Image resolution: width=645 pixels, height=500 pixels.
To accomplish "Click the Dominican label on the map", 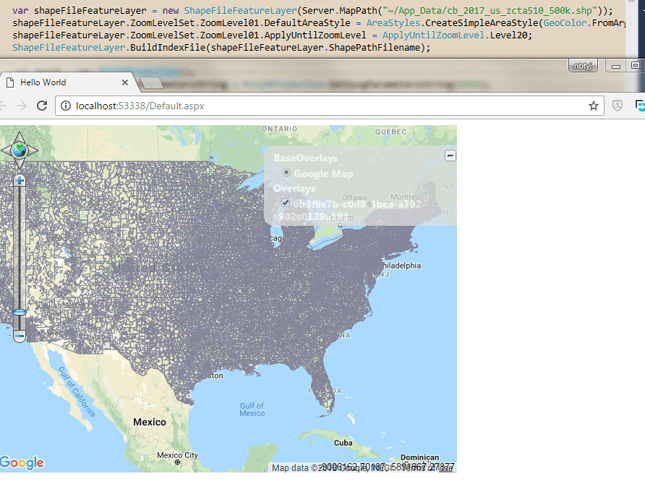I will pyautogui.click(x=420, y=457).
